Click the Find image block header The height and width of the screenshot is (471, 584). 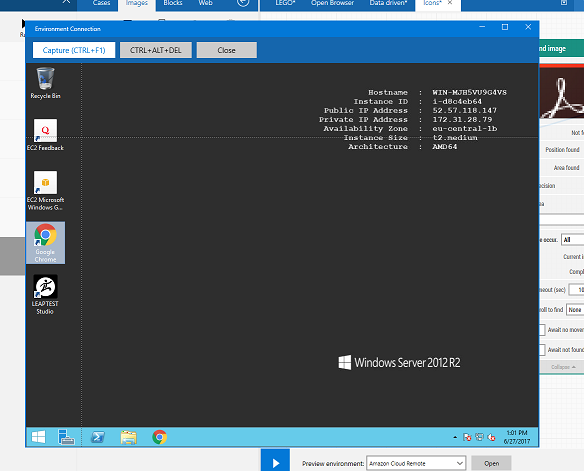[x=562, y=48]
